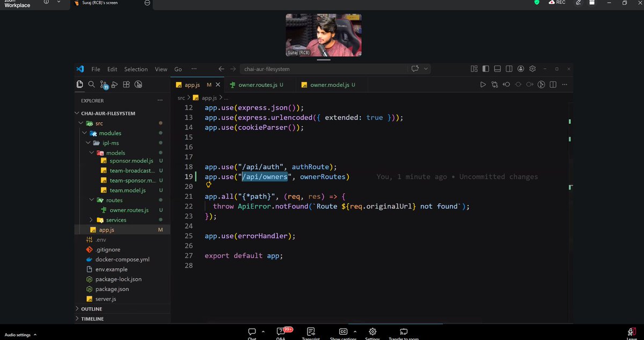Image resolution: width=644 pixels, height=340 pixels.
Task: Open Explorer views More Actions ellipsis
Action: (x=159, y=100)
